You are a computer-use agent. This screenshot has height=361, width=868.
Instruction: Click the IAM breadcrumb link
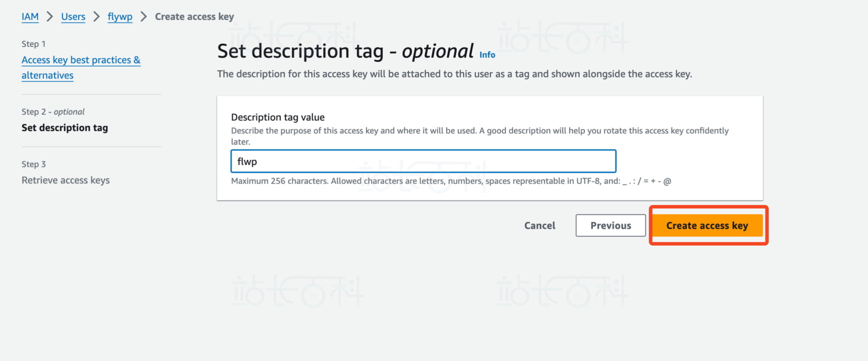30,17
